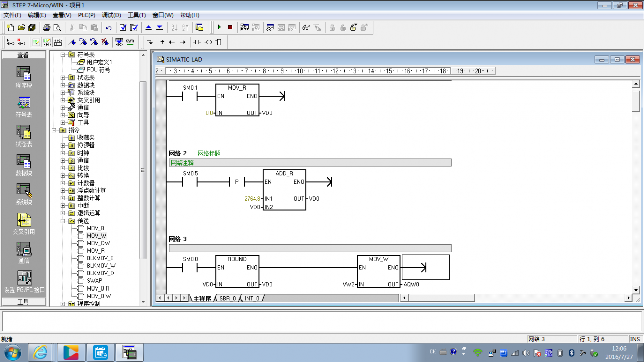Insert a contact from the LAD toolbar
The width and height of the screenshot is (644, 362).
197,42
